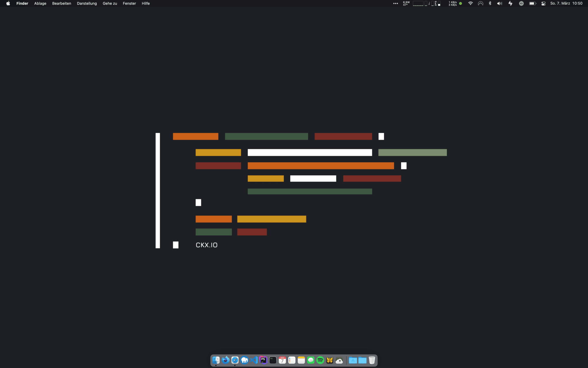The height and width of the screenshot is (368, 588).
Task: Click the lightning bolt menu bar icon
Action: (x=510, y=3)
